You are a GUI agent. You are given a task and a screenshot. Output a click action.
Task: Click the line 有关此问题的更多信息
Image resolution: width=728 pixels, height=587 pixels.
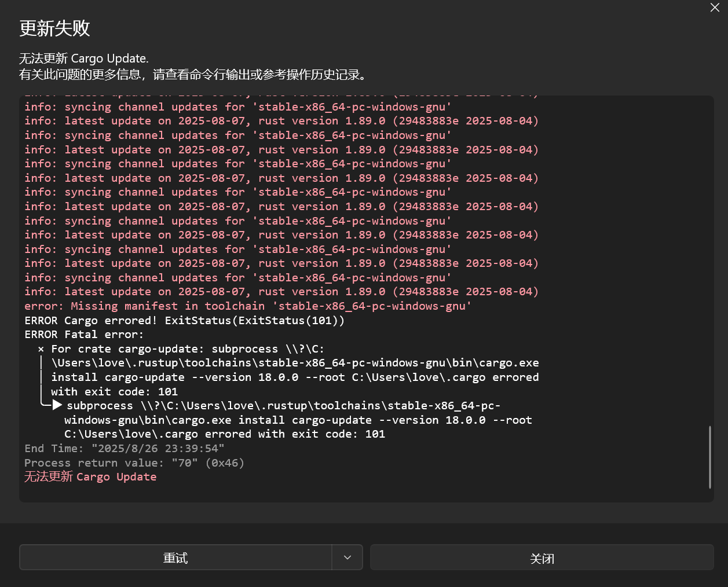pyautogui.click(x=193, y=75)
